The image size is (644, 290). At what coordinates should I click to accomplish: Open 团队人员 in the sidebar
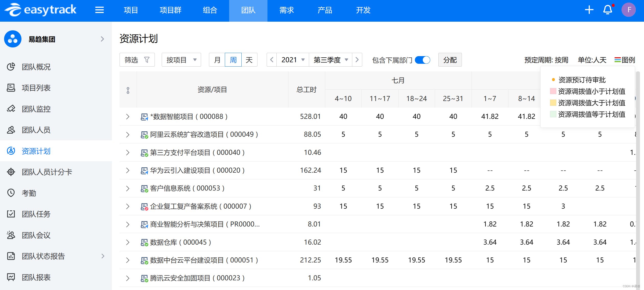click(36, 130)
